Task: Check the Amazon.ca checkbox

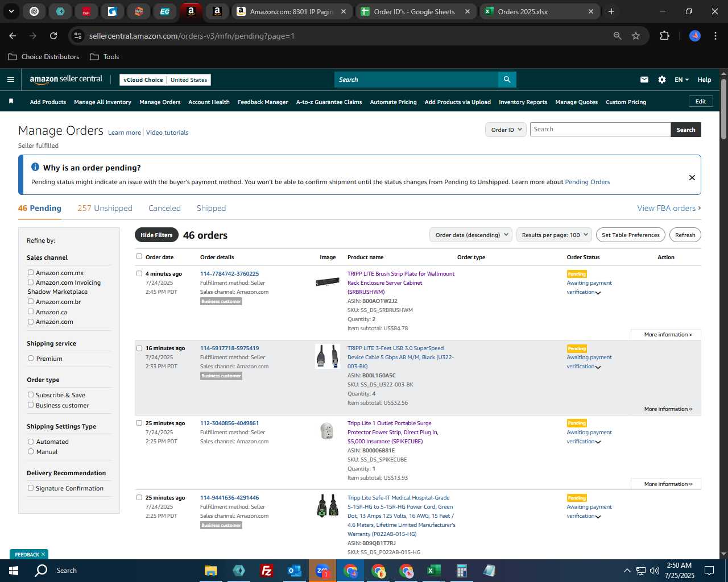Action: [31, 312]
